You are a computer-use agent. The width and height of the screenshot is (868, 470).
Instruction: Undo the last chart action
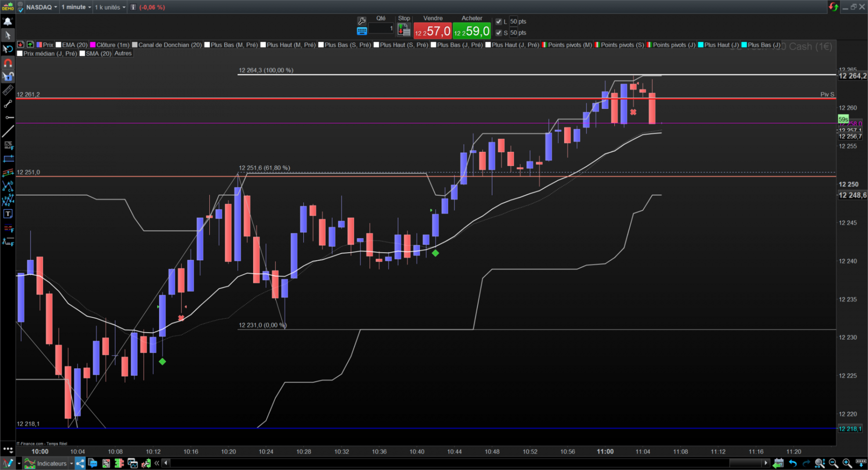pos(793,463)
